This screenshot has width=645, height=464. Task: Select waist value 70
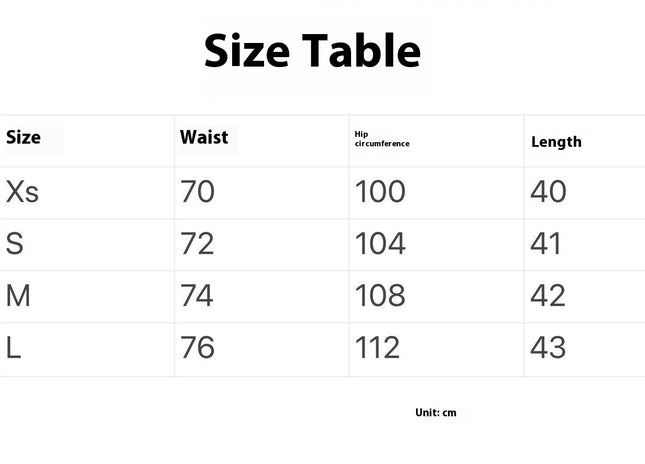pos(197,192)
